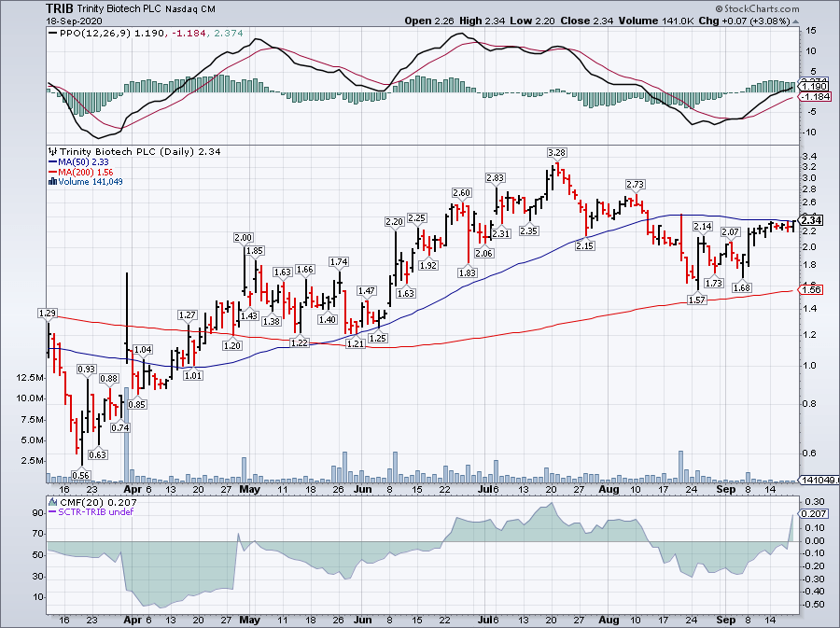Click the 12.5M volume axis label
Screen dimensions: 840x628
(x=30, y=377)
